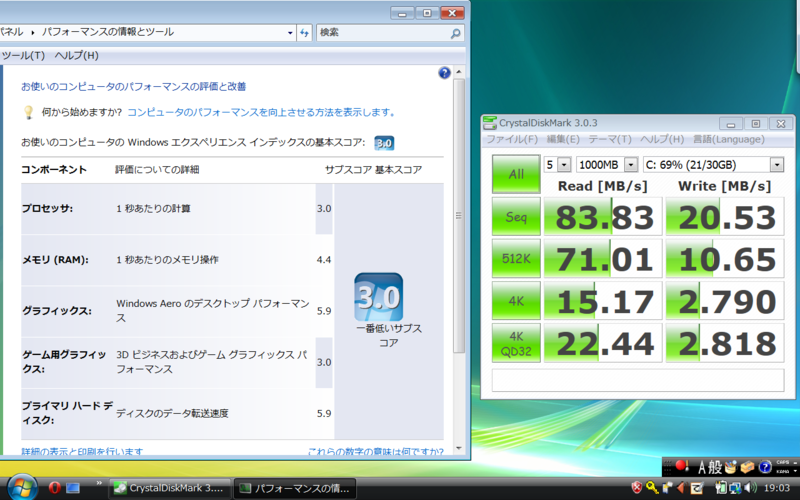800x500 pixels.
Task: Select the 4K QD32 read result 22.44
Action: click(603, 343)
